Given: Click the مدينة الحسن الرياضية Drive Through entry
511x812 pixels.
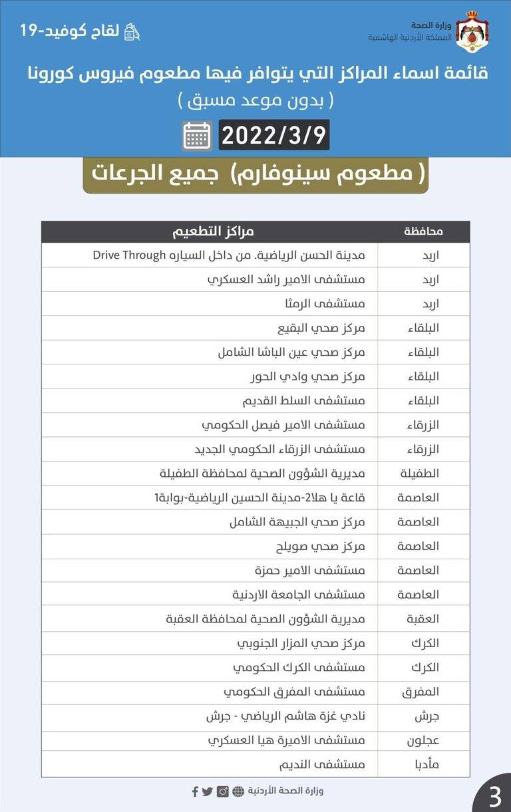Looking at the screenshot, I should (229, 255).
